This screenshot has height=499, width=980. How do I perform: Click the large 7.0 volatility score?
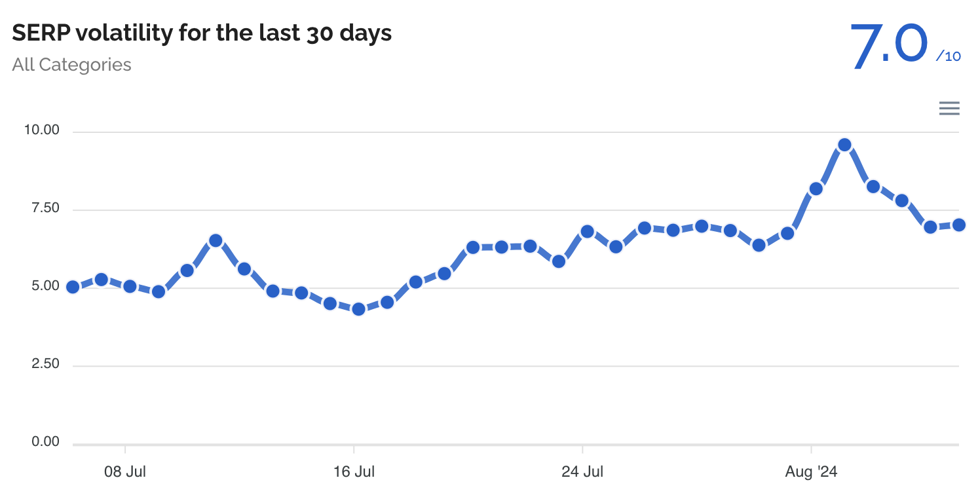coord(890,47)
